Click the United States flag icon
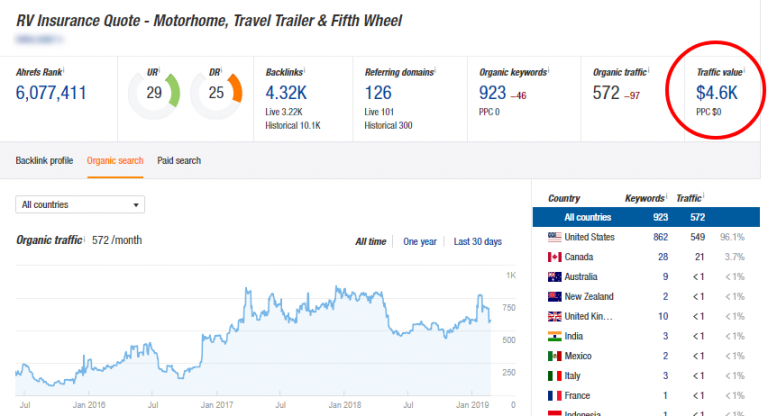The image size is (768, 416). click(x=553, y=237)
